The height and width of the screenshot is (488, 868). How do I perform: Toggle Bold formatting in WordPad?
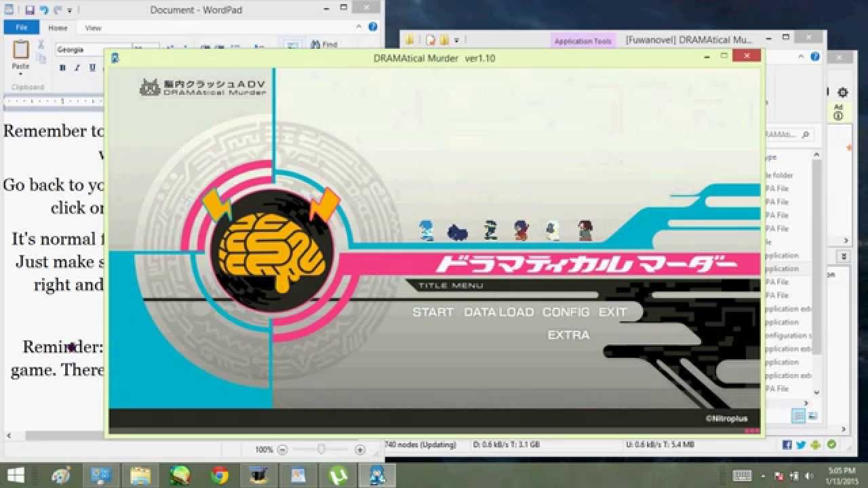[x=62, y=68]
